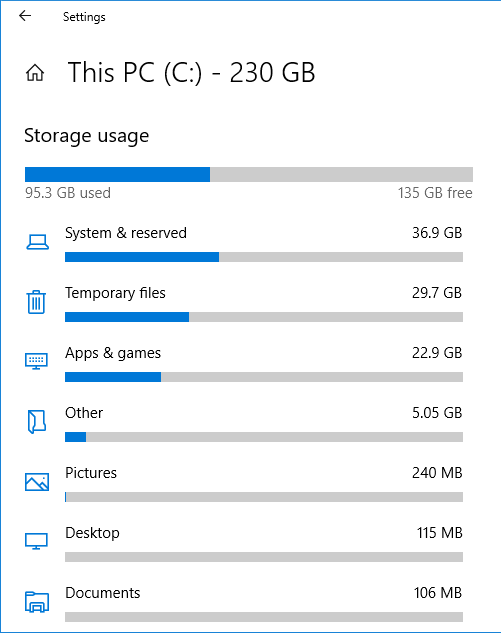Click the Desktop monitor icon

click(x=36, y=541)
